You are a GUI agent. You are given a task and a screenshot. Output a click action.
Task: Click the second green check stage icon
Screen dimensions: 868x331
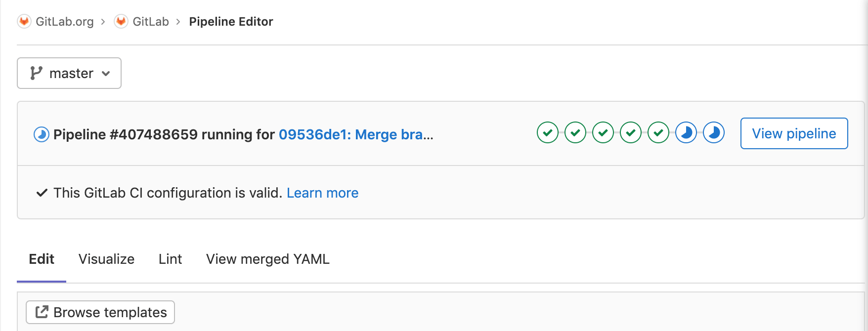coord(575,132)
